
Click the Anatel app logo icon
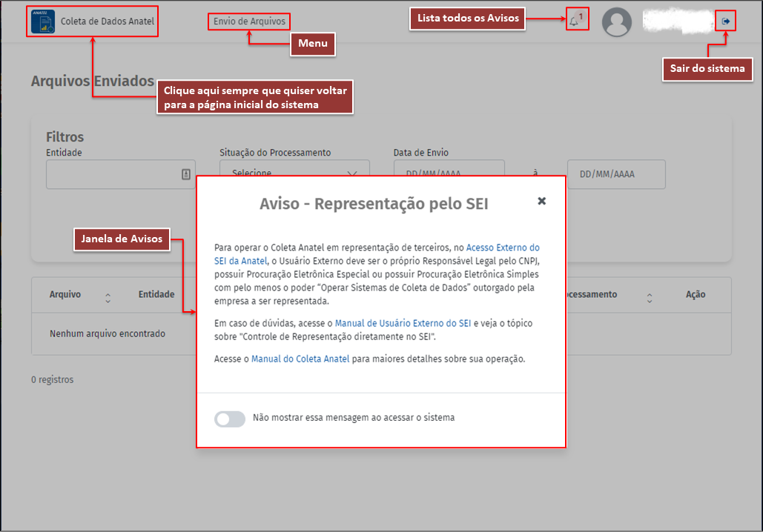(43, 21)
